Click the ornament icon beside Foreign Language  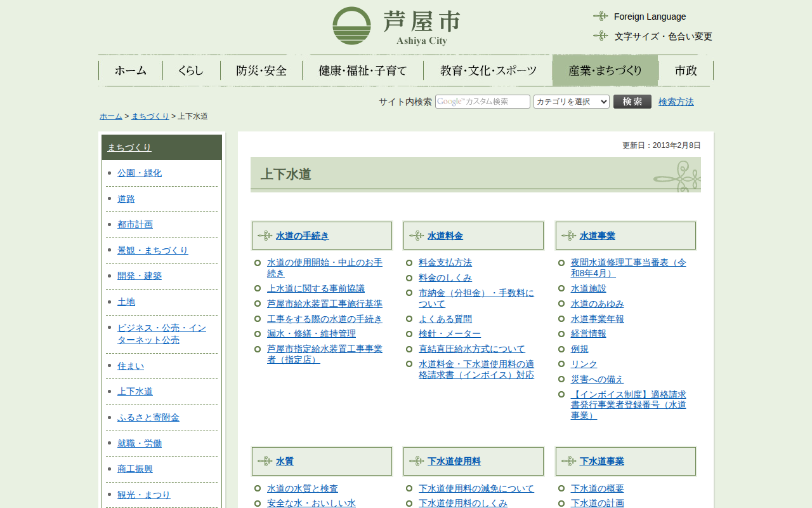point(600,17)
